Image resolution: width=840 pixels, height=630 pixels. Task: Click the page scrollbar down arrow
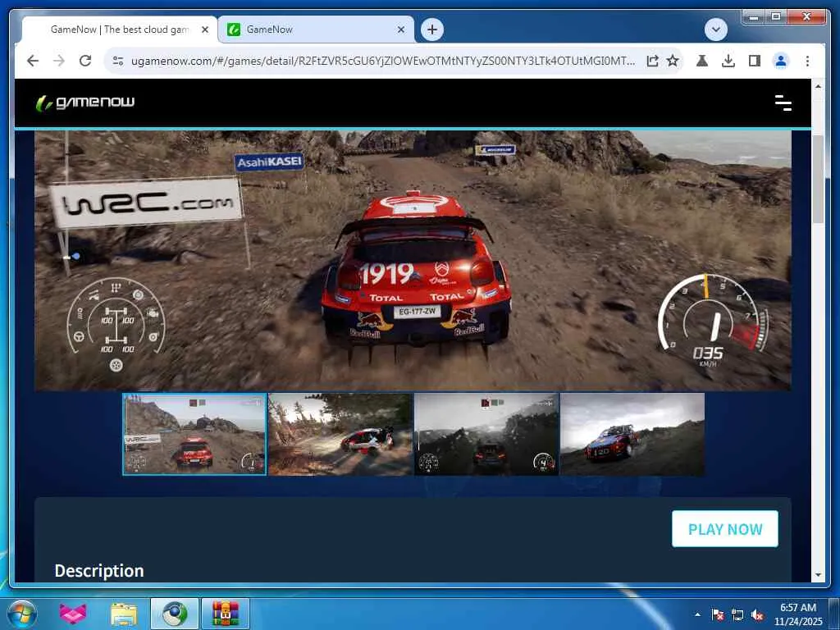coord(818,575)
